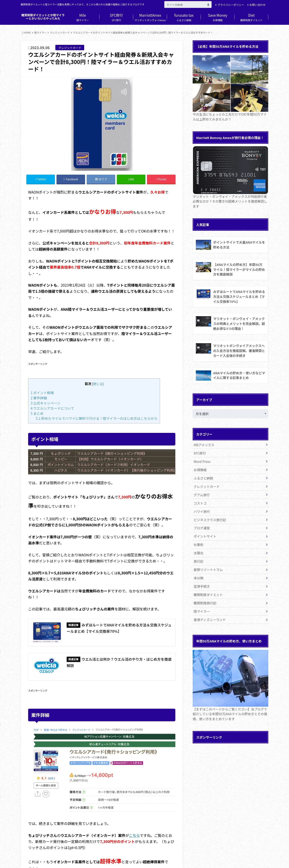289x868 pixels.
Task: Jump to 3 公式キャンペーン section
Action: click(x=45, y=403)
